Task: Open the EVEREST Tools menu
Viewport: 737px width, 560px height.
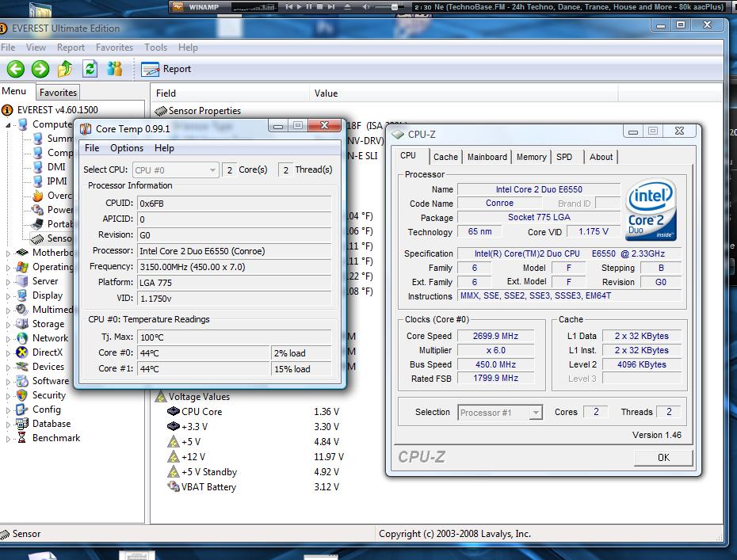Action: coord(155,48)
